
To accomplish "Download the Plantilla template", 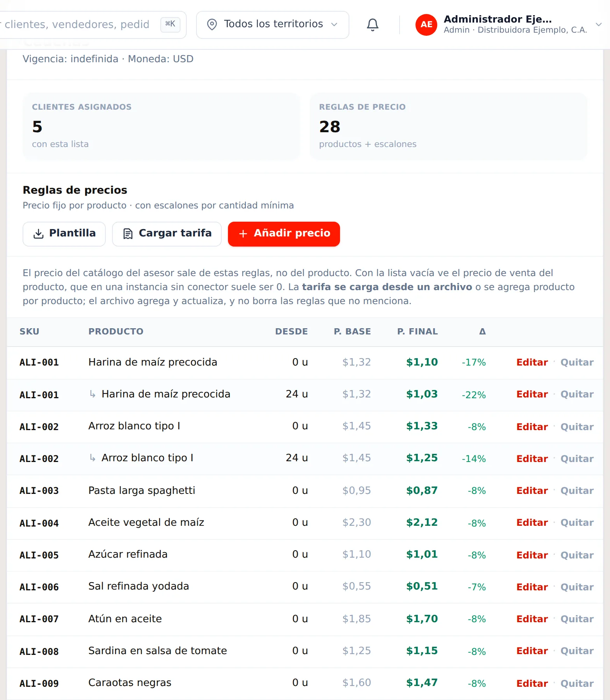I will [x=64, y=234].
